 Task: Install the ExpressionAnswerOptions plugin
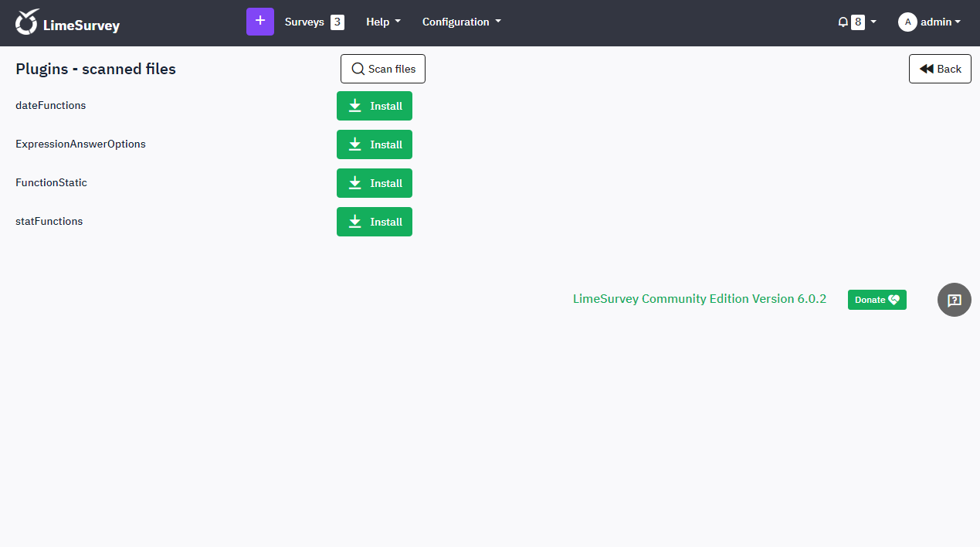coord(375,144)
